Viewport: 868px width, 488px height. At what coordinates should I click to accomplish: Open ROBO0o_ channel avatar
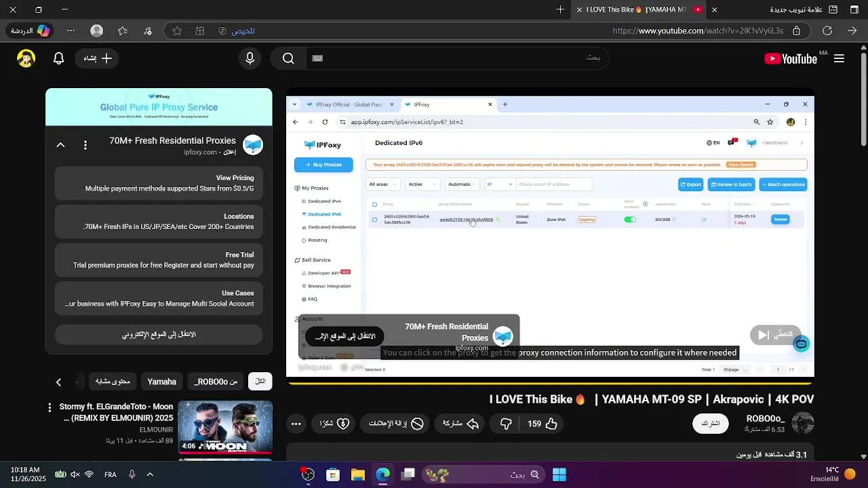tap(803, 424)
